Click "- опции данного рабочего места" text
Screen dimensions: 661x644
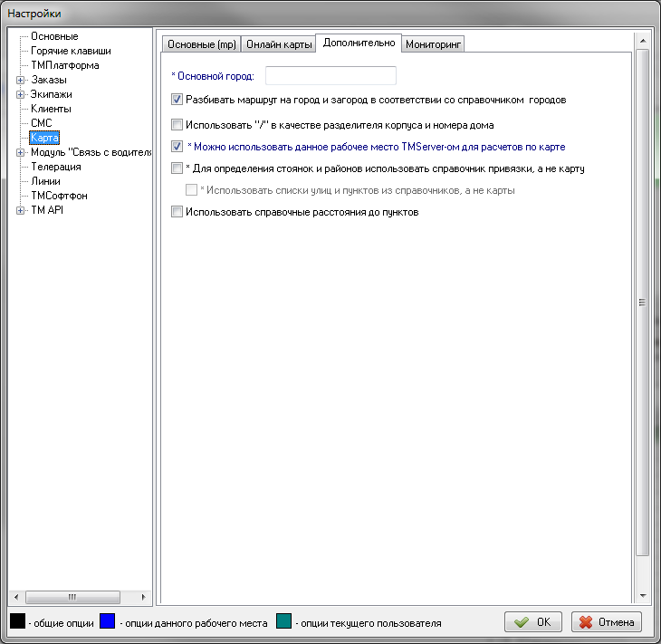194,623
